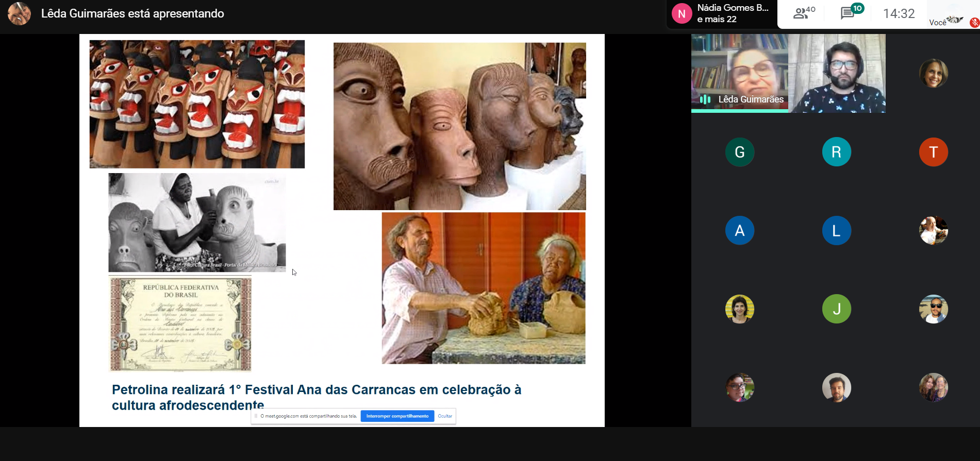The width and height of the screenshot is (980, 461).
Task: Select the teal R participant avatar
Action: pos(836,152)
